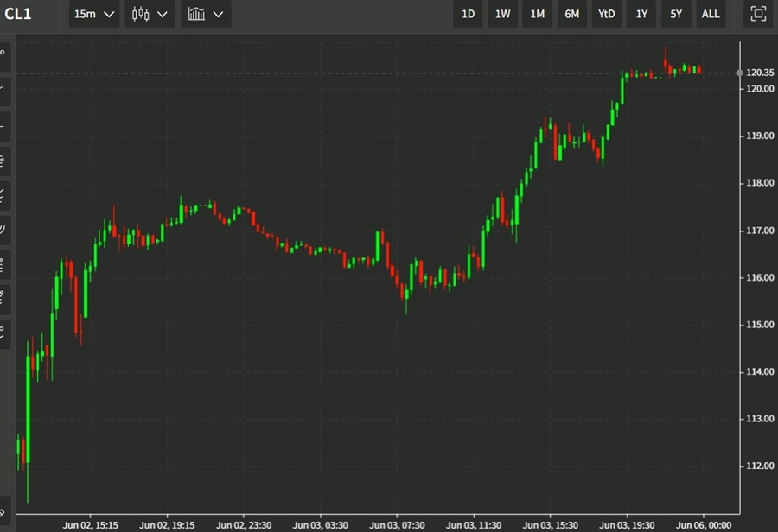778x532 pixels.
Task: Click the Jun 03, 07:30 time axis label
Action: [397, 524]
